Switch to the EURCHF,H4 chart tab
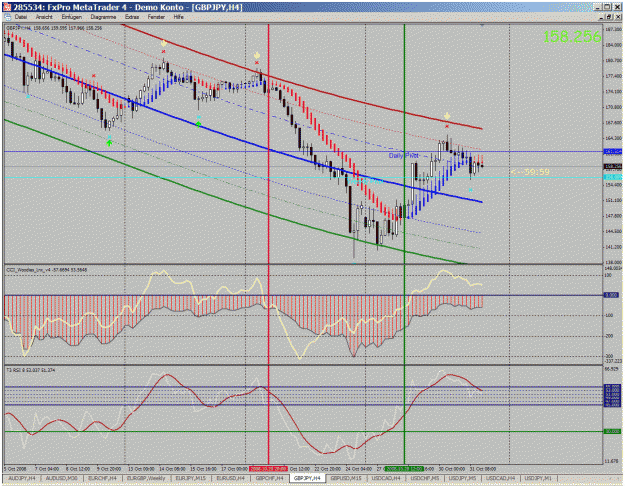Image resolution: width=625 pixels, height=486 pixels. (x=102, y=478)
